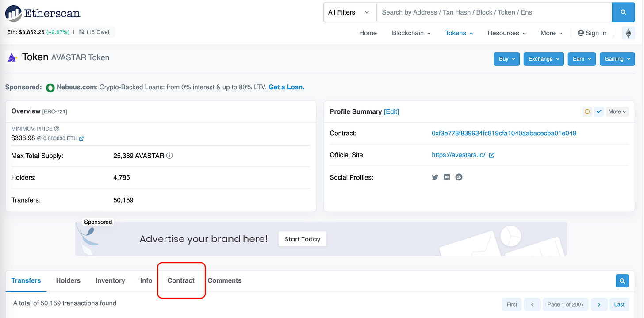644x318 pixels.
Task: Click the Get a Loan link
Action: point(286,87)
